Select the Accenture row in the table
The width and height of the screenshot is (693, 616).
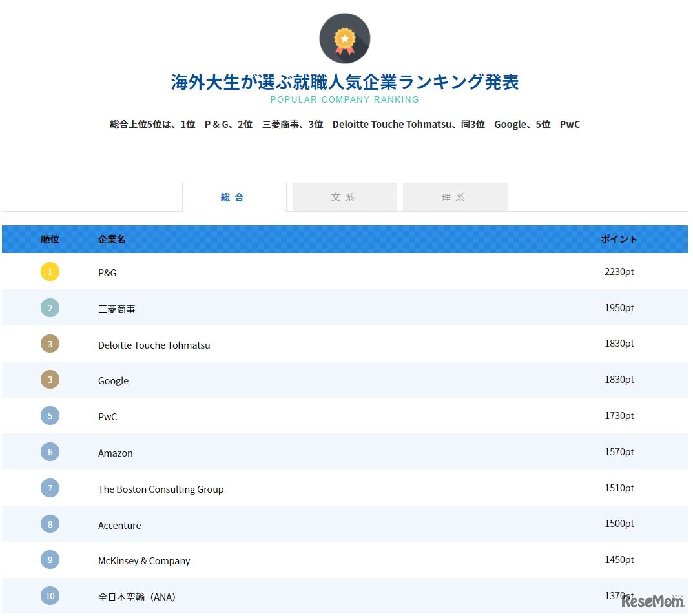(119, 525)
